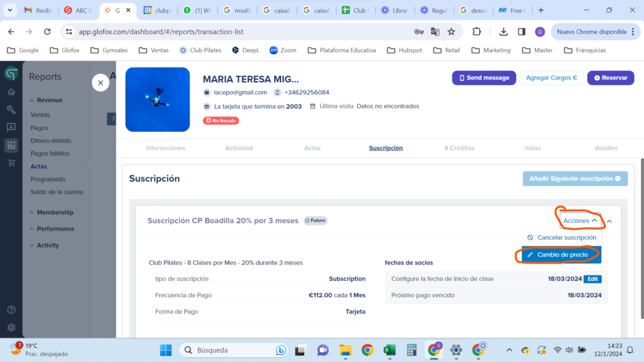Open the reports chart icon in sidebar

[x=11, y=145]
